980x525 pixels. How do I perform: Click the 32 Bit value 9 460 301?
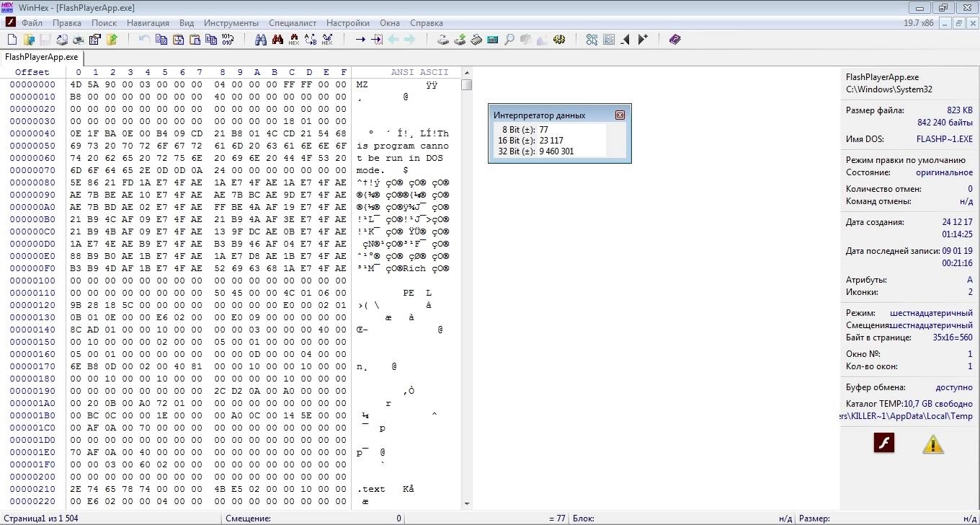pos(556,151)
